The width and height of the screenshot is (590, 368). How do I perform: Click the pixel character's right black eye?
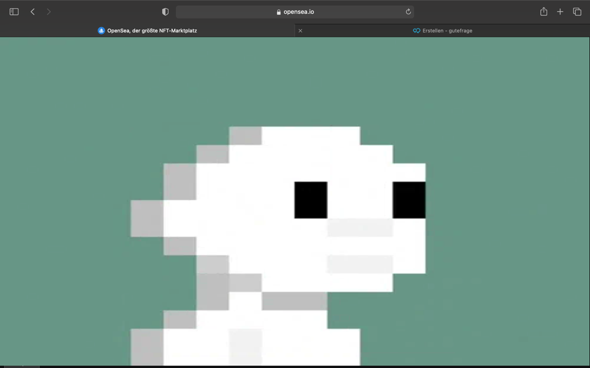(409, 200)
